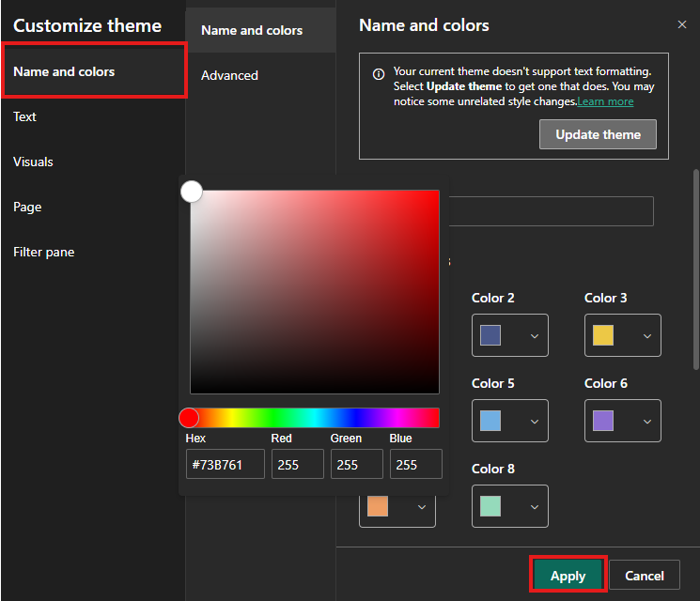The height and width of the screenshot is (601, 700).
Task: Click the info icon in theme notice
Action: 379,73
